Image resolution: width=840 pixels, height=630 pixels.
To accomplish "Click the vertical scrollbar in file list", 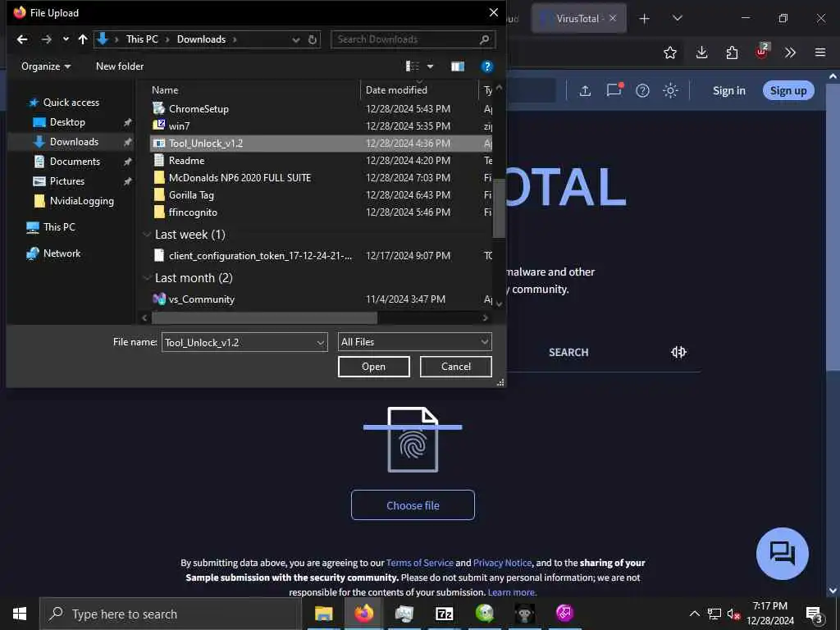I will [499, 208].
